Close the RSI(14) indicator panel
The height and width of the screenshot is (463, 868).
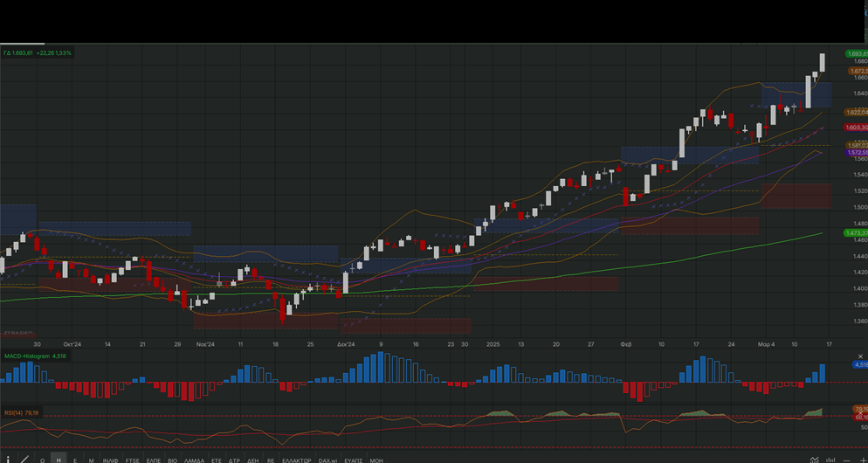(x=861, y=413)
